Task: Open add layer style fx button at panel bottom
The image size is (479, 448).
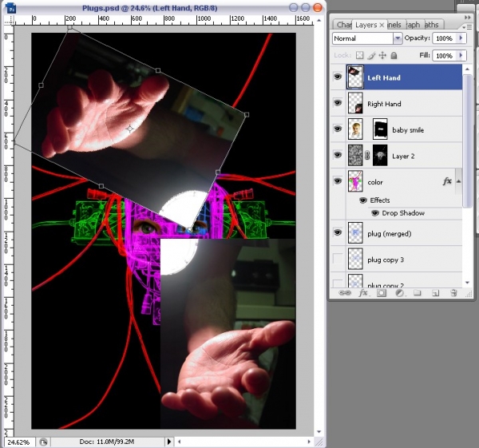Action: point(363,293)
